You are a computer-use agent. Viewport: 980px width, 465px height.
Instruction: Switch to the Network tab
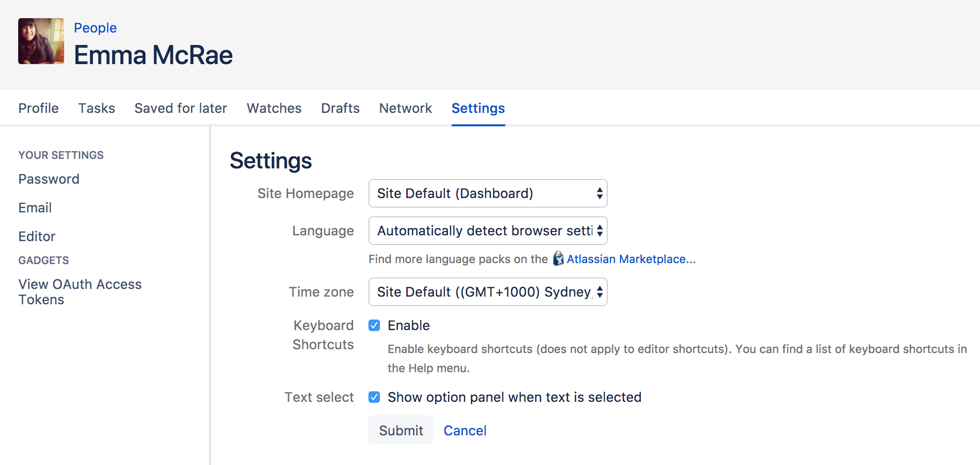click(x=405, y=108)
